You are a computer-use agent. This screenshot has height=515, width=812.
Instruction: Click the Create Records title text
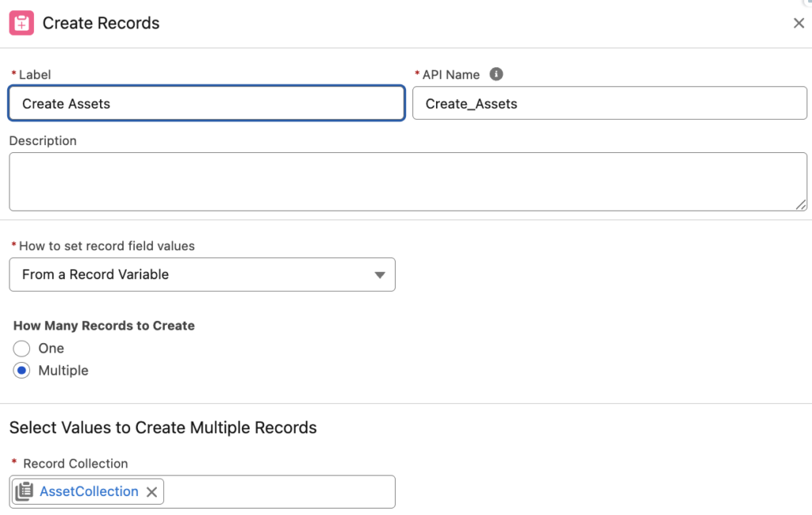[x=101, y=23]
